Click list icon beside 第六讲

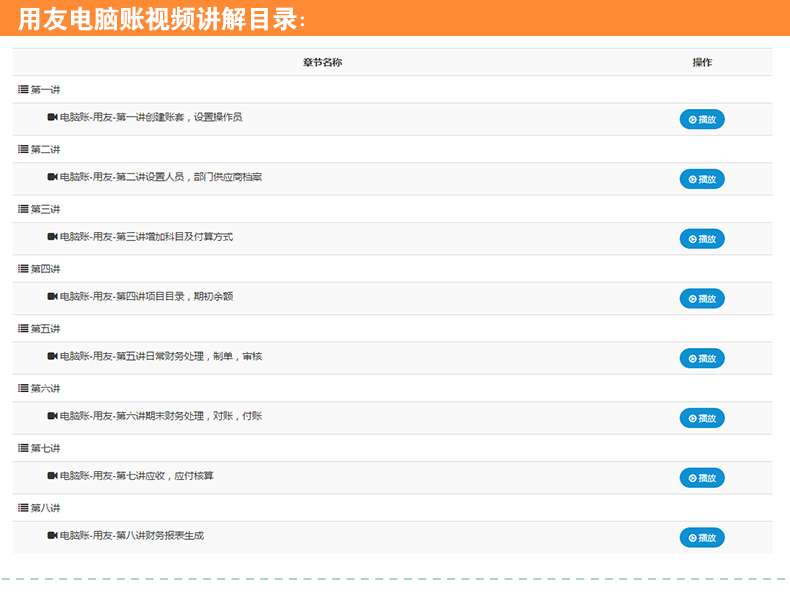(23, 388)
